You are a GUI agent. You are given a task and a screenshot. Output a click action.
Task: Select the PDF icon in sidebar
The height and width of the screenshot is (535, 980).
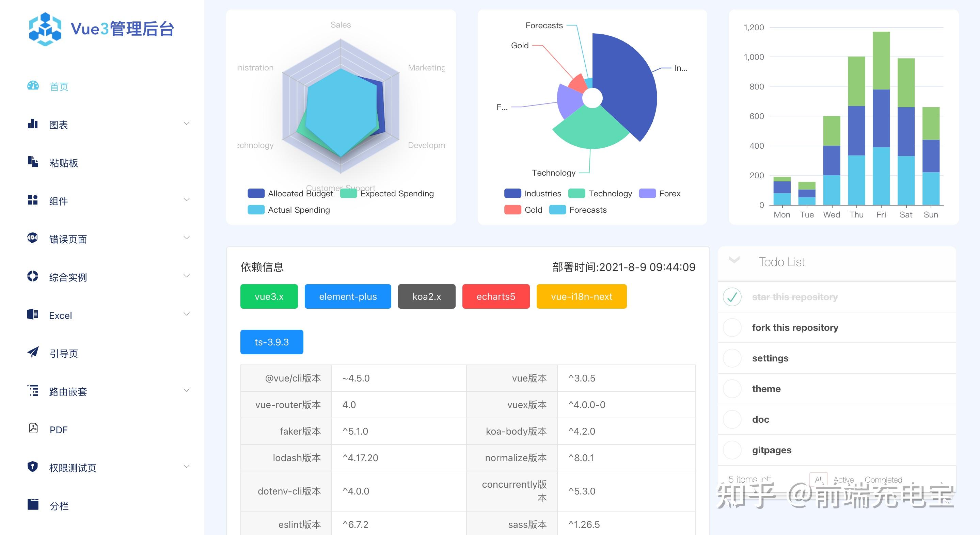click(33, 429)
